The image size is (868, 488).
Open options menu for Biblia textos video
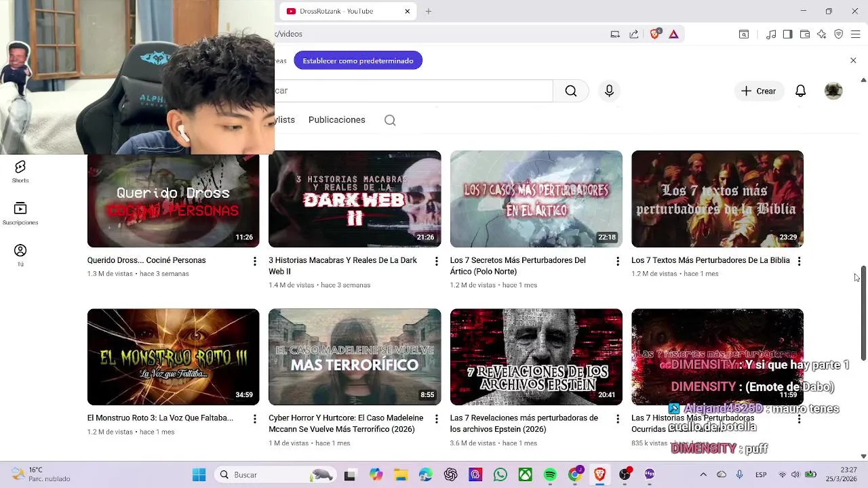pos(799,261)
